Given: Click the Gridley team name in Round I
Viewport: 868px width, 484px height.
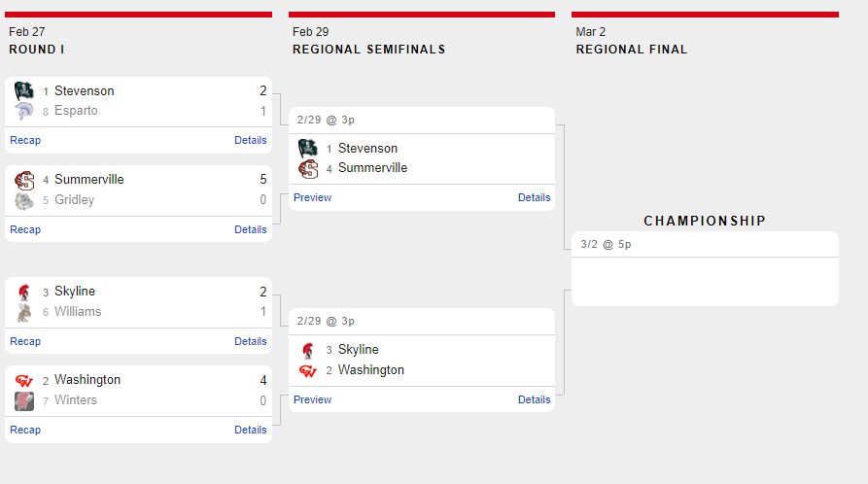Looking at the screenshot, I should click(x=75, y=200).
